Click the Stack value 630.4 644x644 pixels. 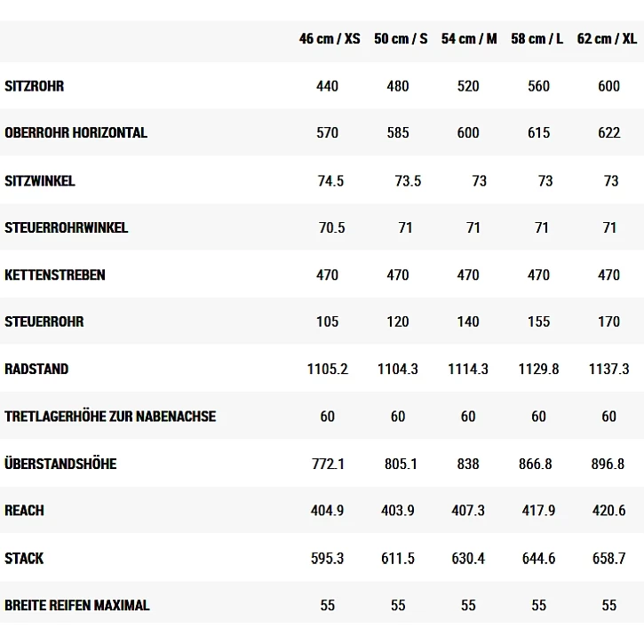(x=468, y=558)
